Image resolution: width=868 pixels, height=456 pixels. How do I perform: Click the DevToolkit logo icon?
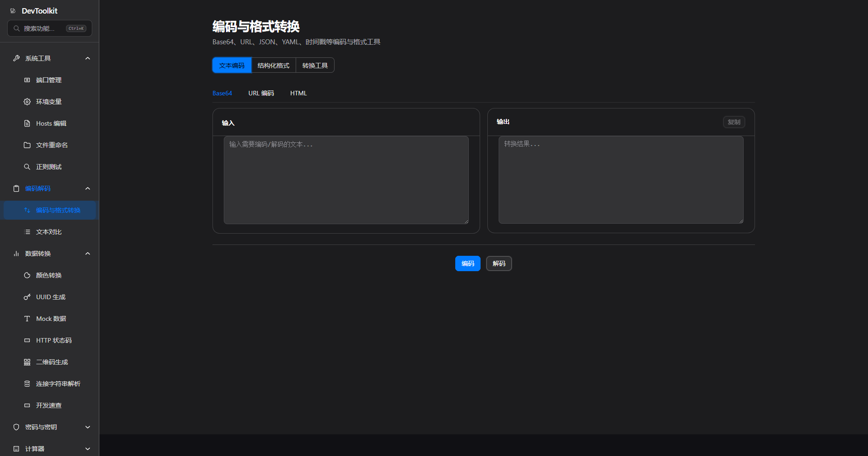[x=13, y=11]
